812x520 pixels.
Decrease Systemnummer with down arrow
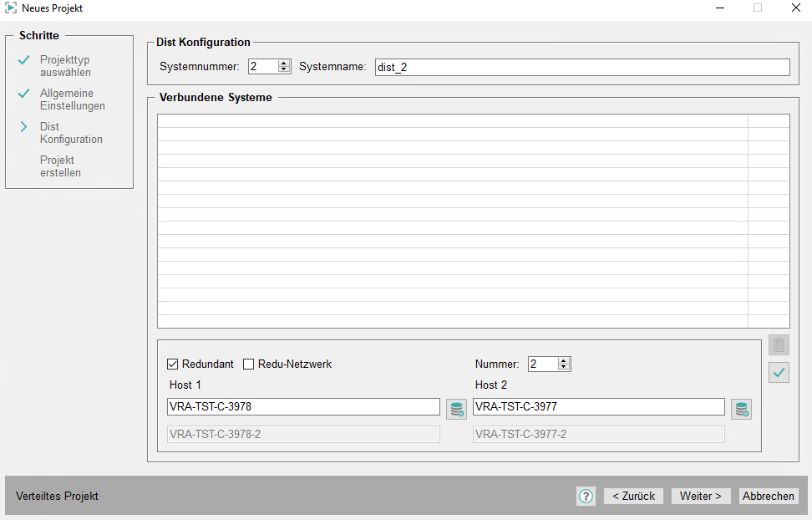click(283, 70)
